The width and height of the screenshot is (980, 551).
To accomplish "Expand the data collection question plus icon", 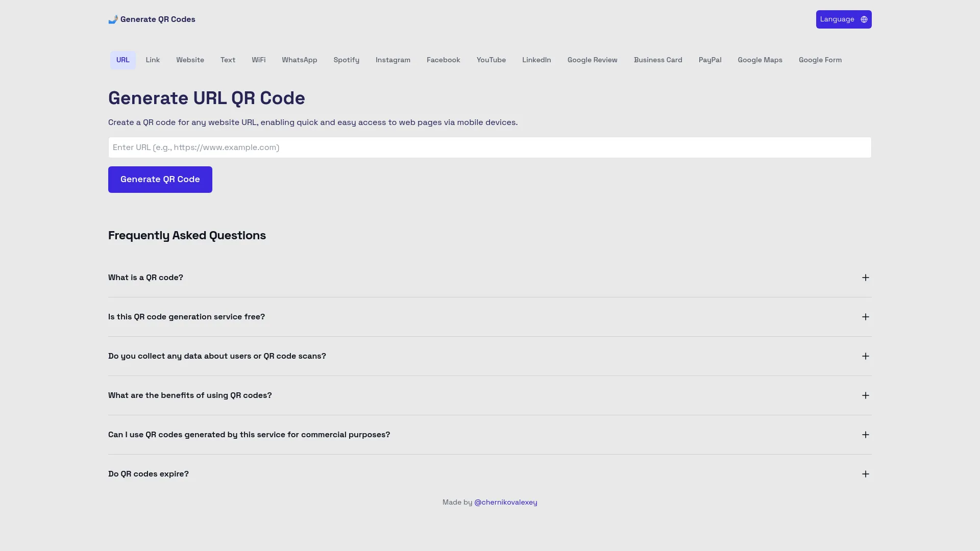I will click(x=866, y=356).
